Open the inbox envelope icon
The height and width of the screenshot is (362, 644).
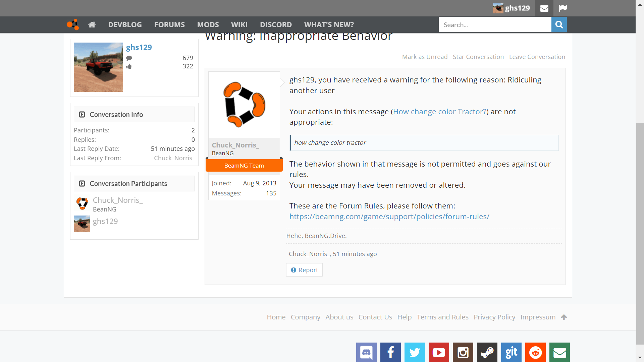point(544,8)
